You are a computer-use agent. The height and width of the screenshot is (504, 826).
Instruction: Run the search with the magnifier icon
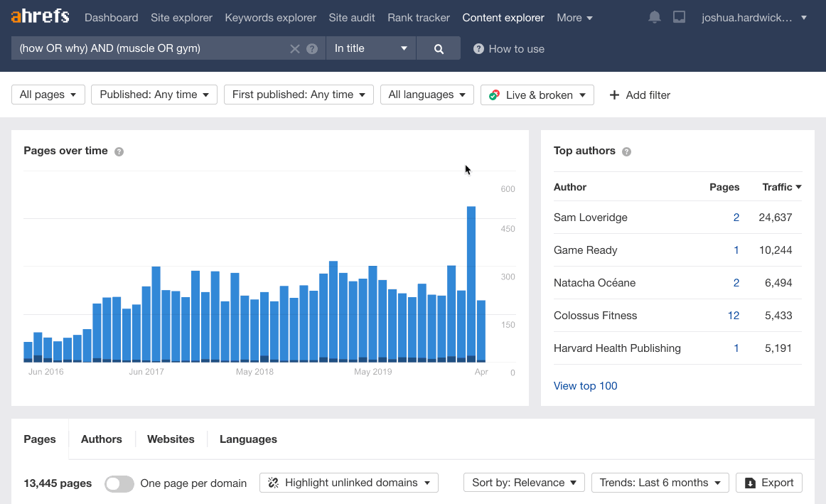coord(439,48)
